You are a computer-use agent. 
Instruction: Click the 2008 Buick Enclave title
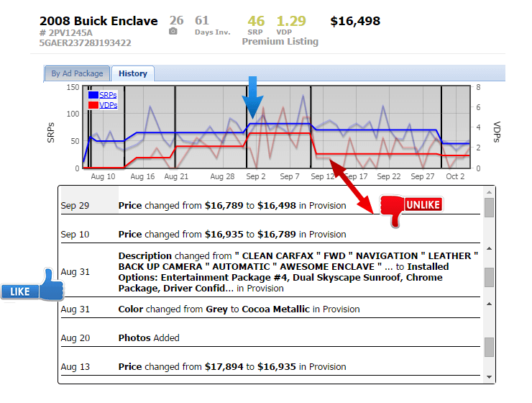coord(98,21)
